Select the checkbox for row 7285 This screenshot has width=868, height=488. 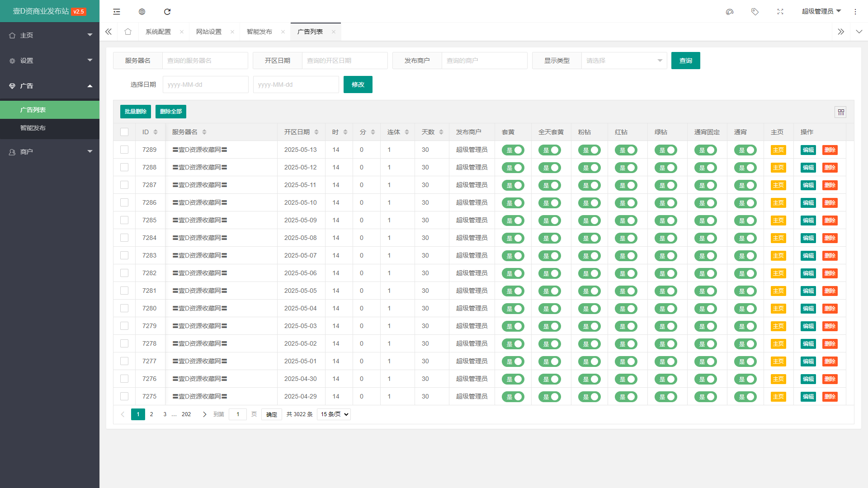tap(124, 220)
